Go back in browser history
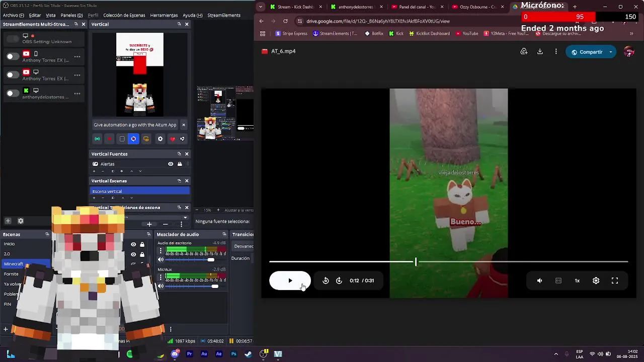 tap(261, 21)
